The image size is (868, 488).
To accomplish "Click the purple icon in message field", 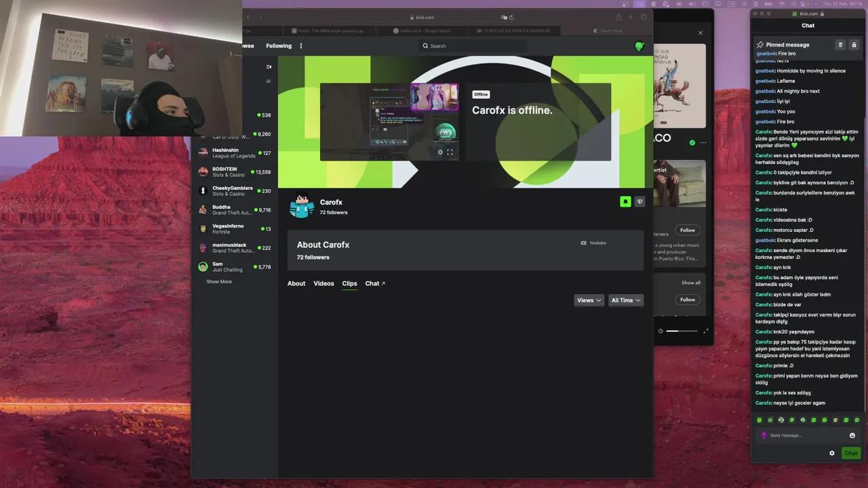I will point(764,435).
